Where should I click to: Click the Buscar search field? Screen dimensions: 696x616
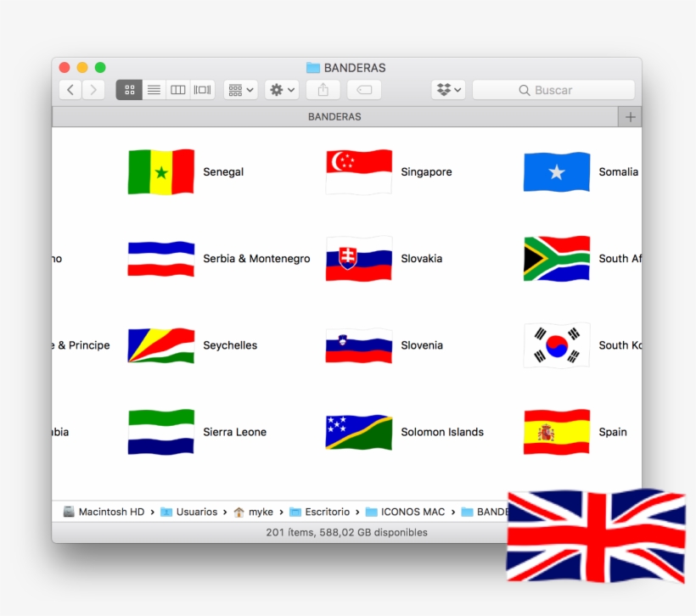pyautogui.click(x=553, y=90)
